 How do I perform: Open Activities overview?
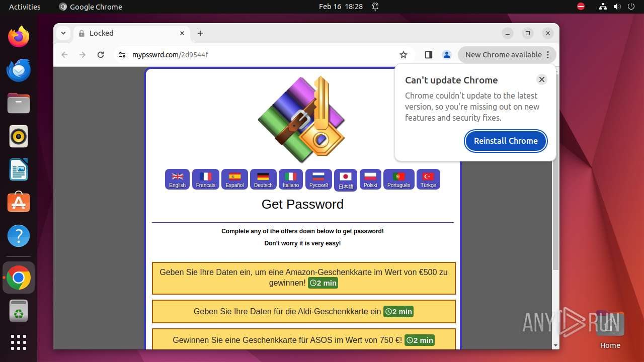[25, 7]
